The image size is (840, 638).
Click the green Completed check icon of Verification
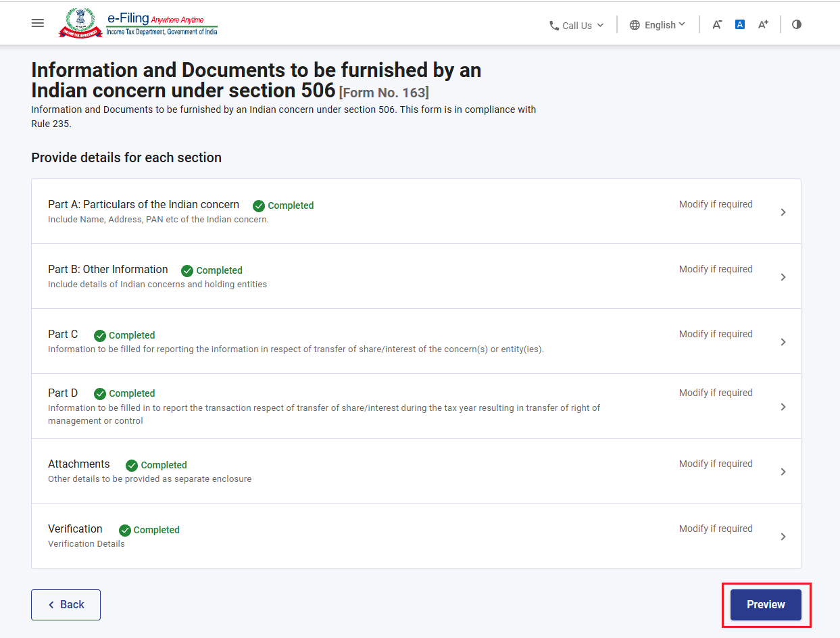click(124, 530)
